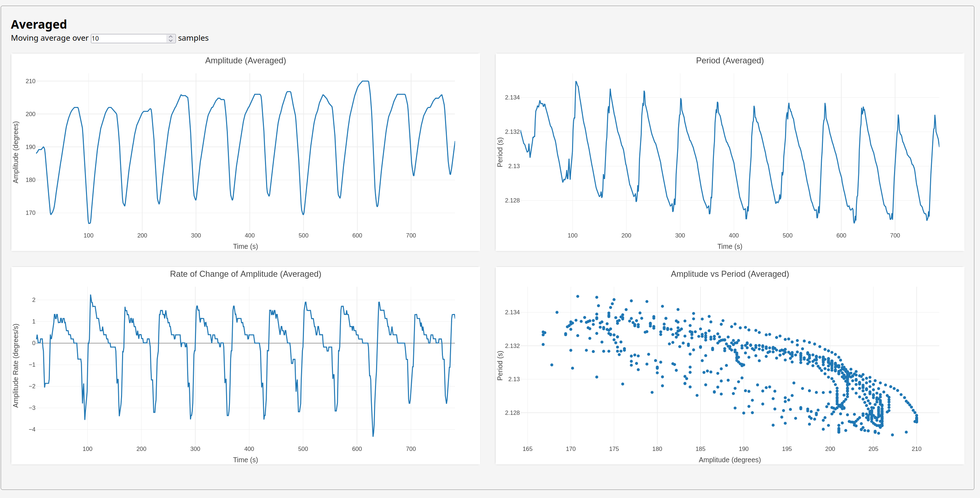Click the −4 tick on Rate of Change chart

click(32, 429)
